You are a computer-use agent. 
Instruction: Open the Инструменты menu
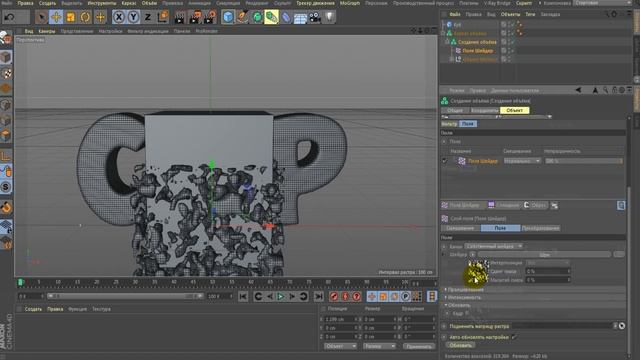tap(102, 3)
